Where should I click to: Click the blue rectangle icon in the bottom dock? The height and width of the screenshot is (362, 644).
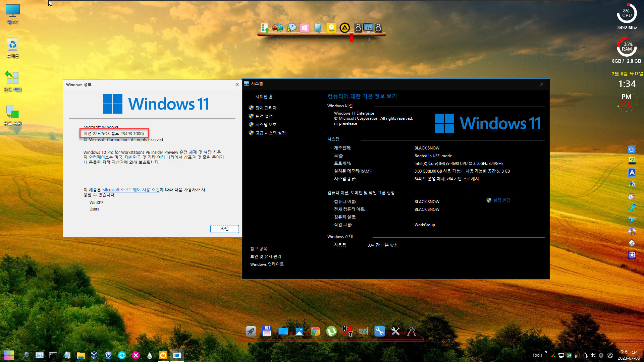[283, 331]
